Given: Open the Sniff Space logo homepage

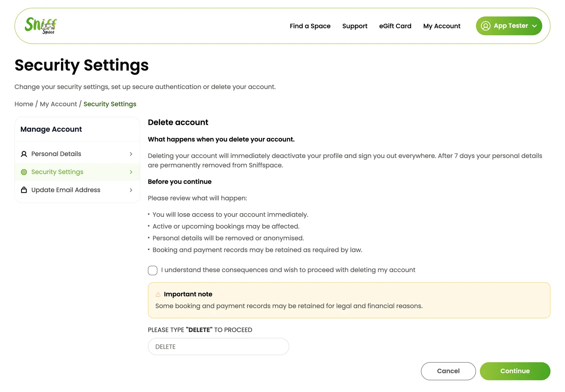Looking at the screenshot, I should click(x=41, y=26).
